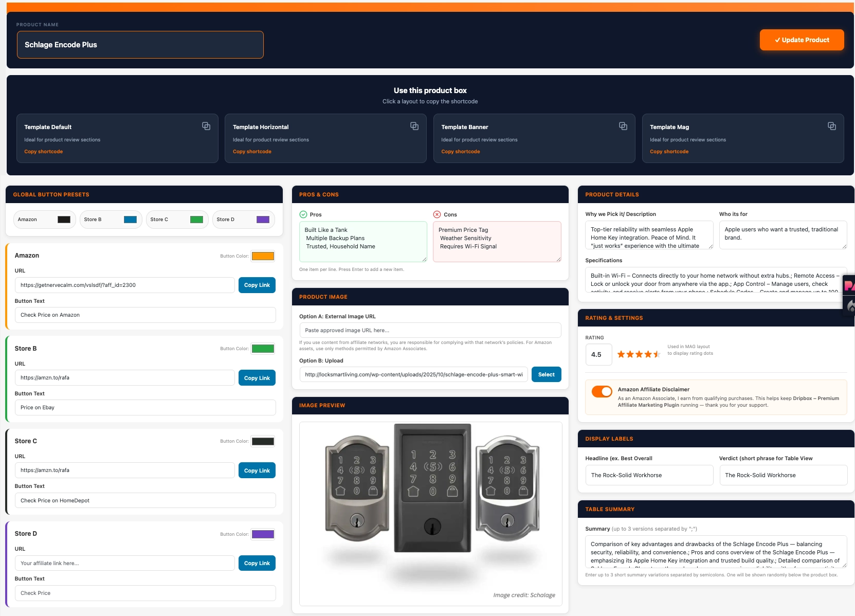Click the red X icon beside Cons
855x616 pixels.
436,214
